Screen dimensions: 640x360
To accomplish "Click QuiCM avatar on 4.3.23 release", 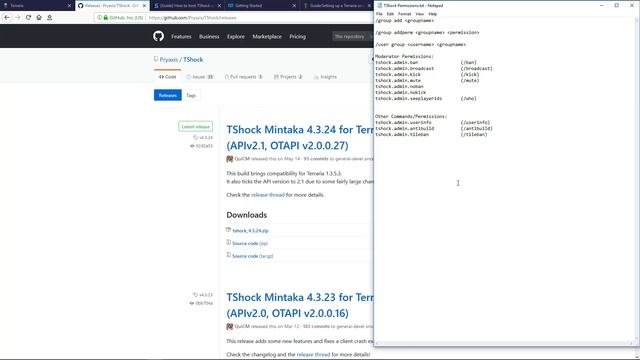I will pos(229,327).
